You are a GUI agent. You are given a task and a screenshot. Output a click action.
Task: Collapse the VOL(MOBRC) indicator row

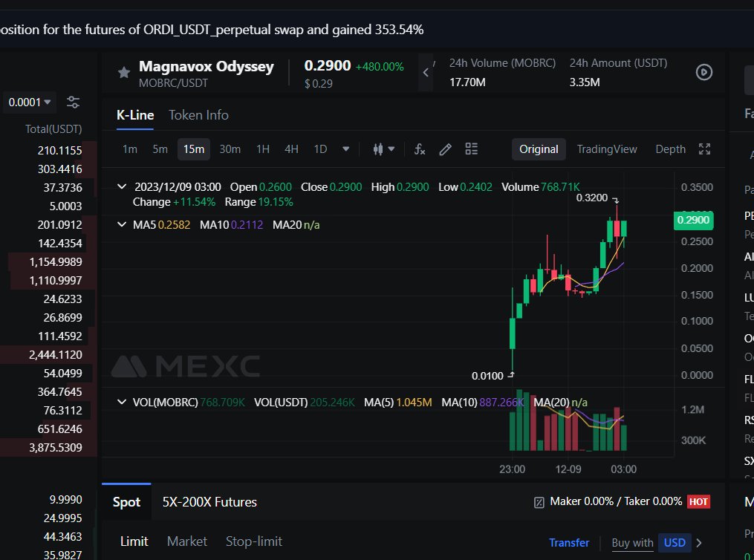122,402
